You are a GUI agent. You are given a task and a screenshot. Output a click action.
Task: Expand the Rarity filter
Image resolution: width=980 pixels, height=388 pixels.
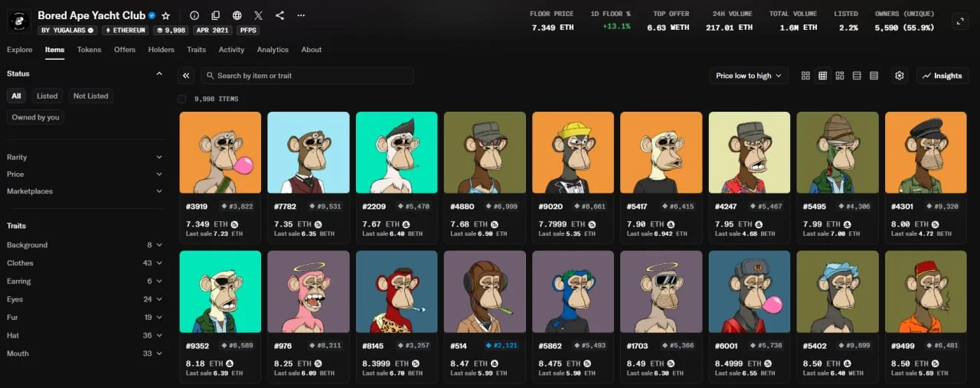84,157
